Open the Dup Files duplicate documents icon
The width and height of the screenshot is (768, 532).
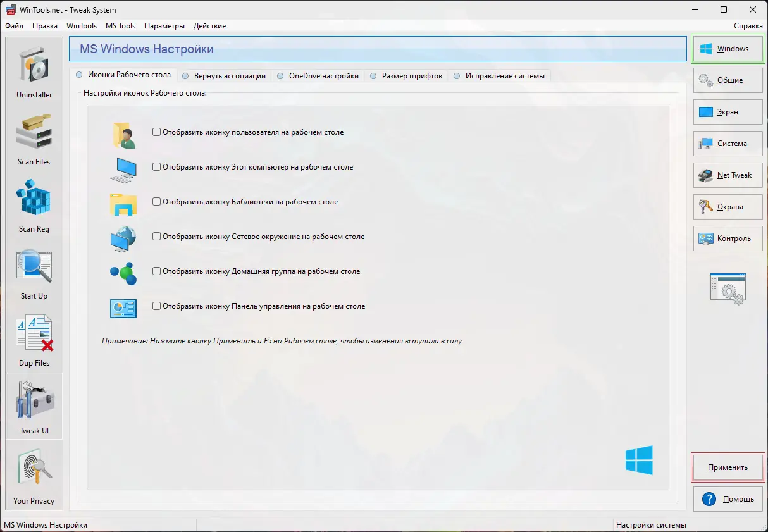34,333
